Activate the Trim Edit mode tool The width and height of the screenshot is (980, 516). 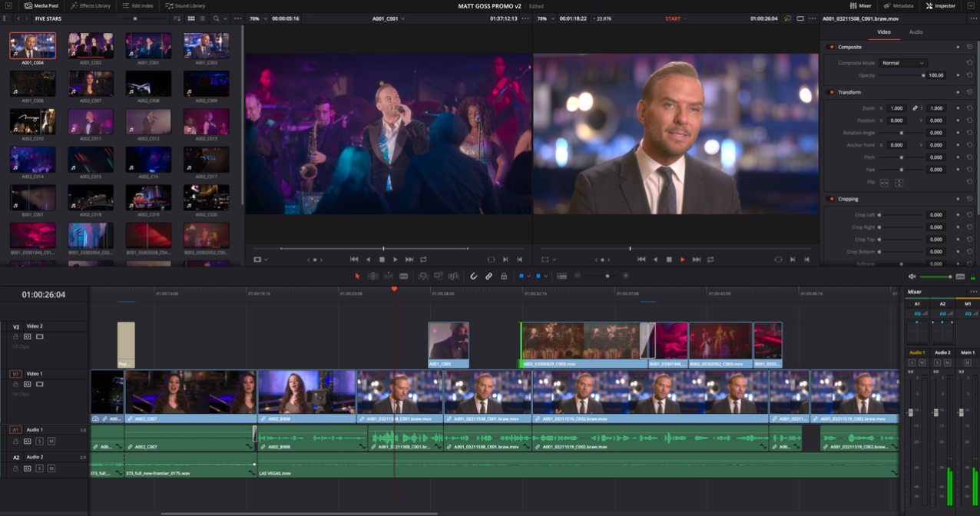[372, 276]
